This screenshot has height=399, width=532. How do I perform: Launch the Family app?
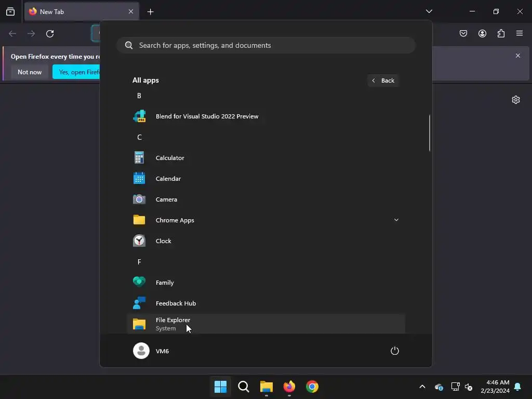coord(266,282)
